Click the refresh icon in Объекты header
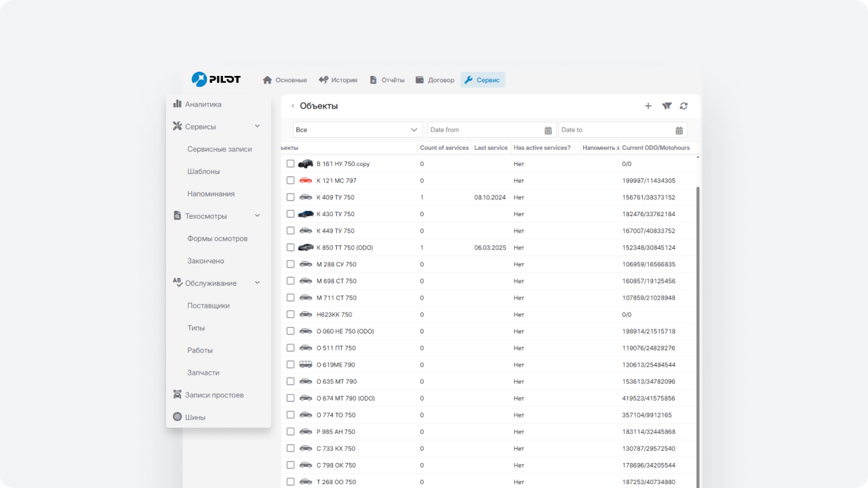This screenshot has height=488, width=868. point(684,106)
